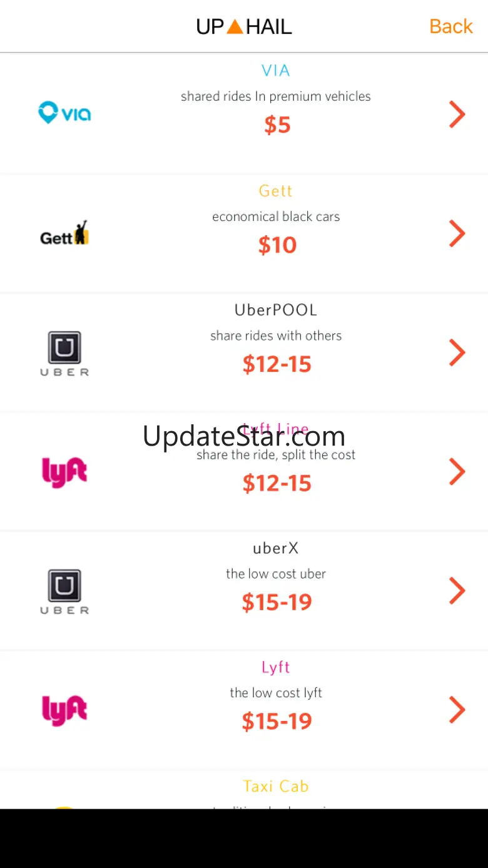
Task: Open UberPOOL details with chevron
Action: click(x=457, y=353)
